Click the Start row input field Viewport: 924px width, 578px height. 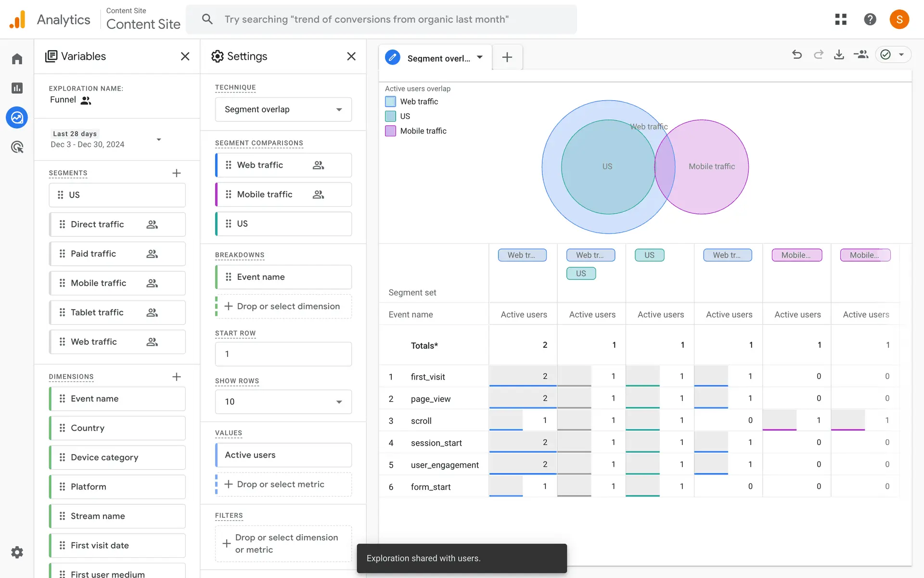click(x=283, y=354)
